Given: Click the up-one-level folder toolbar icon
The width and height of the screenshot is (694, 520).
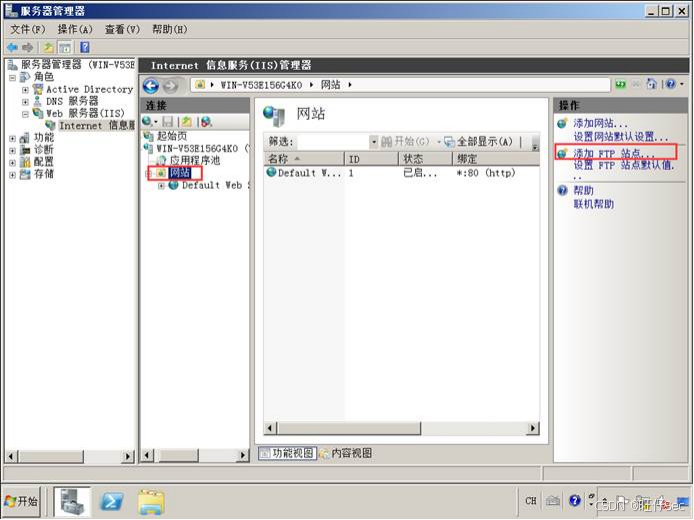Looking at the screenshot, I should [x=48, y=47].
